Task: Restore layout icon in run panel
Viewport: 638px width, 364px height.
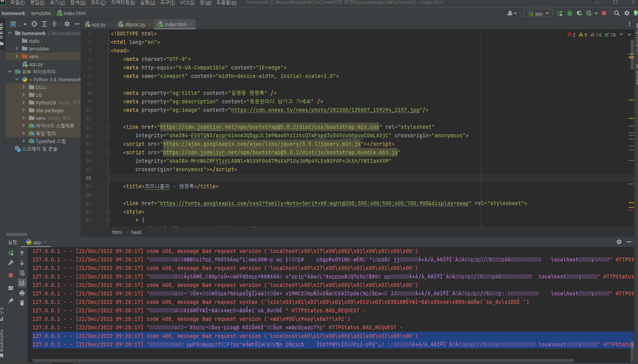Action: 11,288
